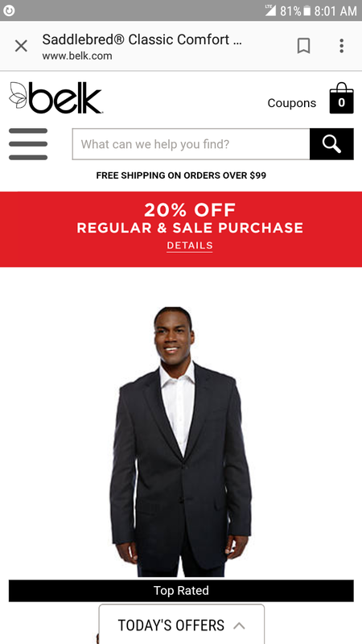This screenshot has height=644, width=362.
Task: Tap the Top Rated black label bar
Action: tap(181, 591)
